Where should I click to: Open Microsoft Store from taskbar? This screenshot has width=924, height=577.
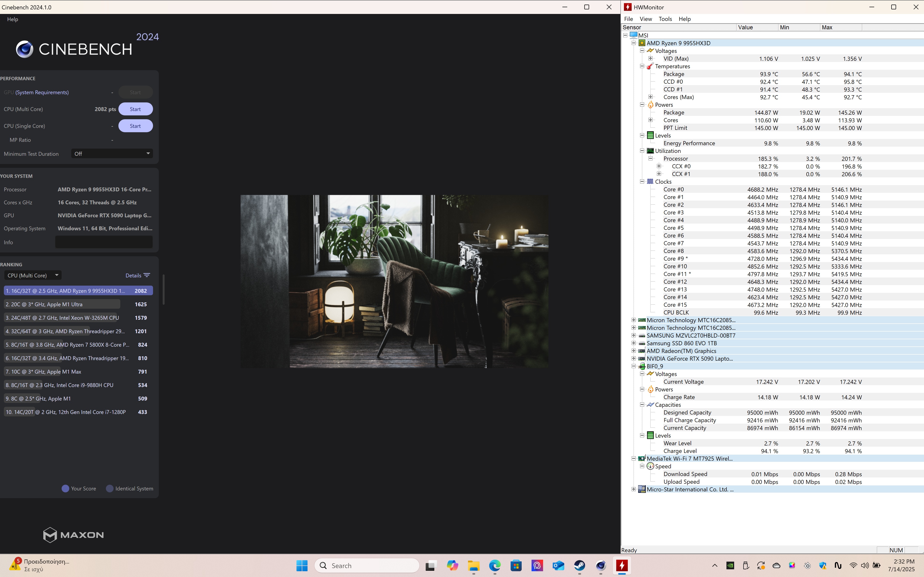(x=516, y=565)
